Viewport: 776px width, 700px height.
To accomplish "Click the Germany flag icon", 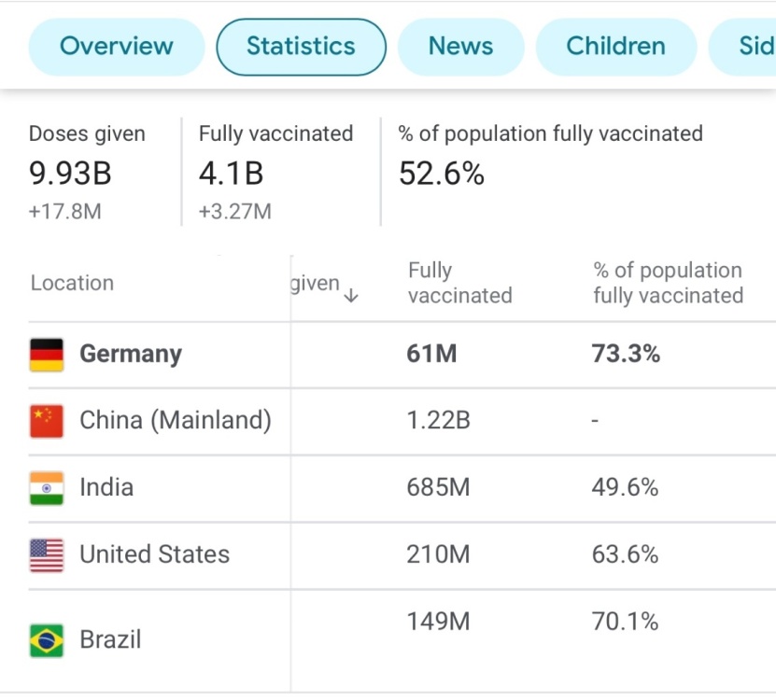I will [47, 355].
